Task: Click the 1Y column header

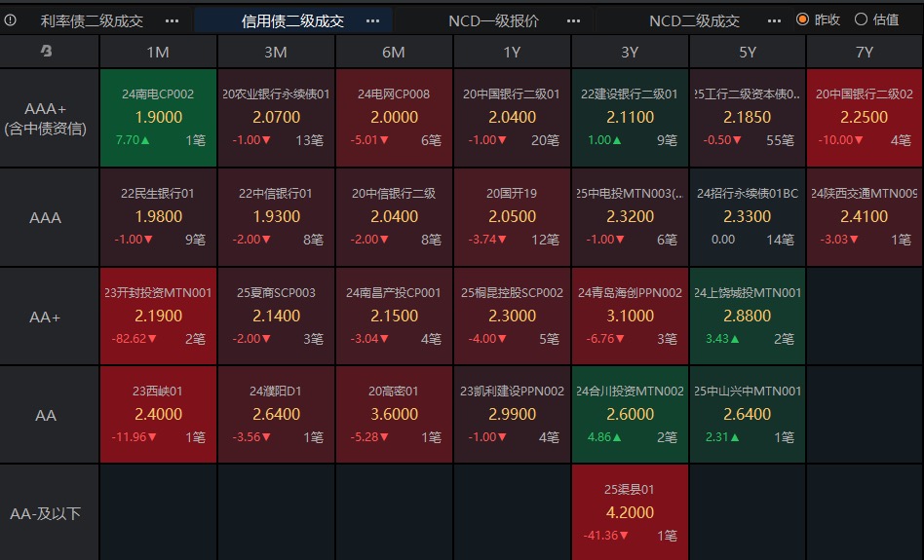Action: tap(512, 52)
